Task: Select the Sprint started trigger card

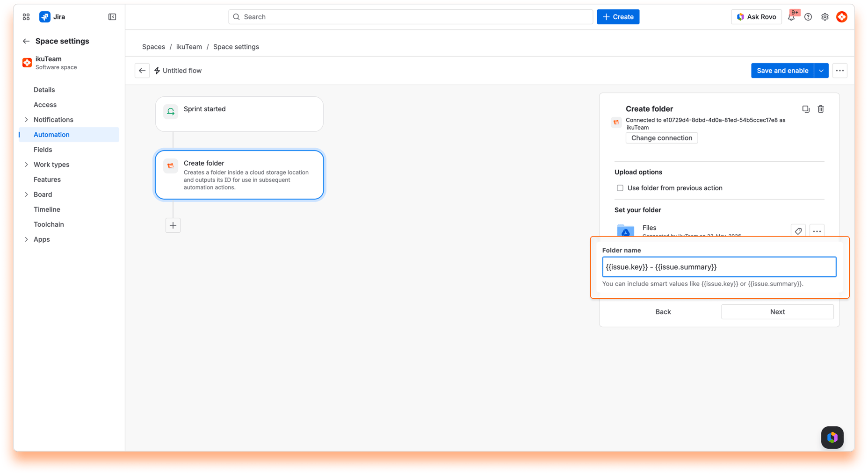Action: point(239,114)
